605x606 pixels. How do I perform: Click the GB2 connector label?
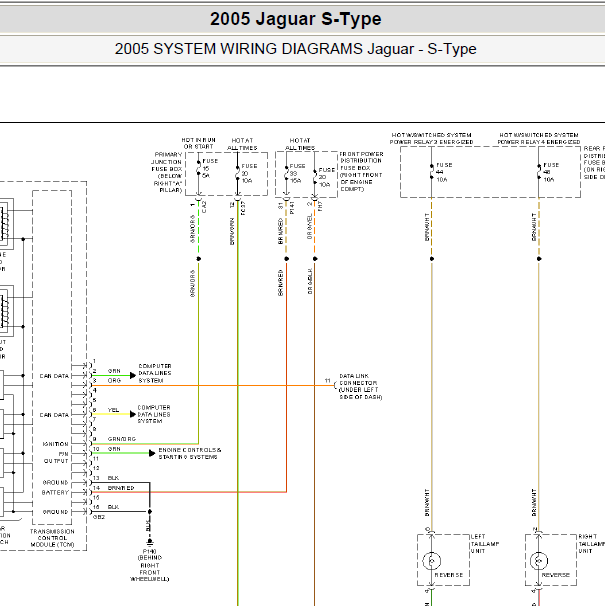(99, 517)
